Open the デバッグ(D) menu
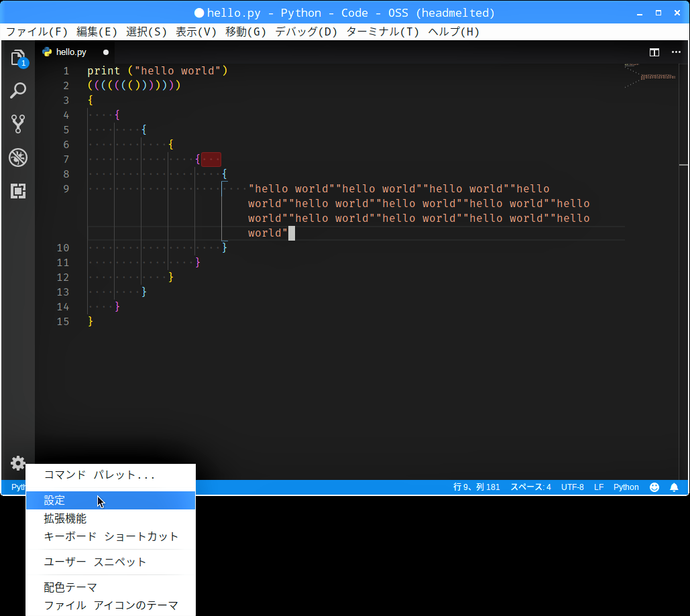Viewport: 690px width, 616px height. (x=306, y=32)
